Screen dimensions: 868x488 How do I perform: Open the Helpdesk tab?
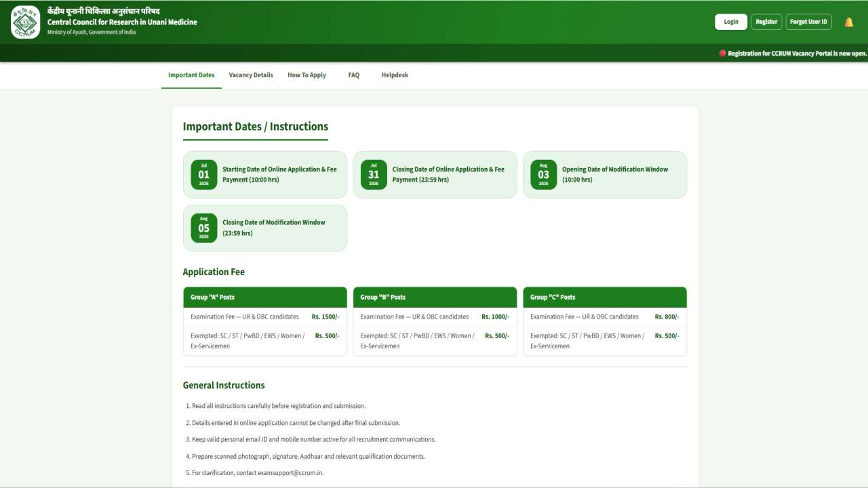pos(395,75)
